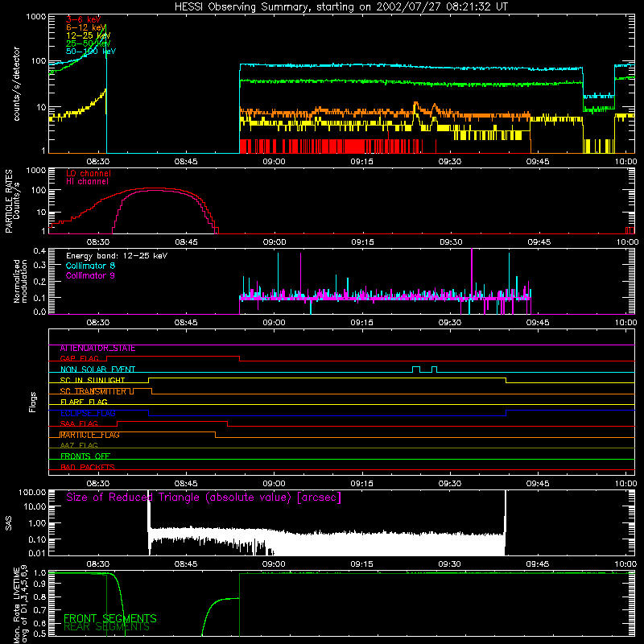Select the 1000 tick on particle rates axis

click(x=35, y=170)
